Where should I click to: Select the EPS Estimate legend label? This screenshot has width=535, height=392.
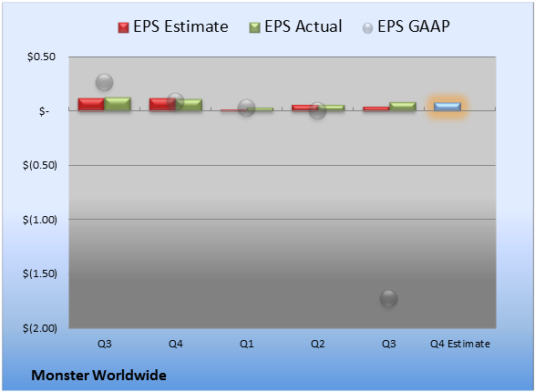tap(180, 26)
